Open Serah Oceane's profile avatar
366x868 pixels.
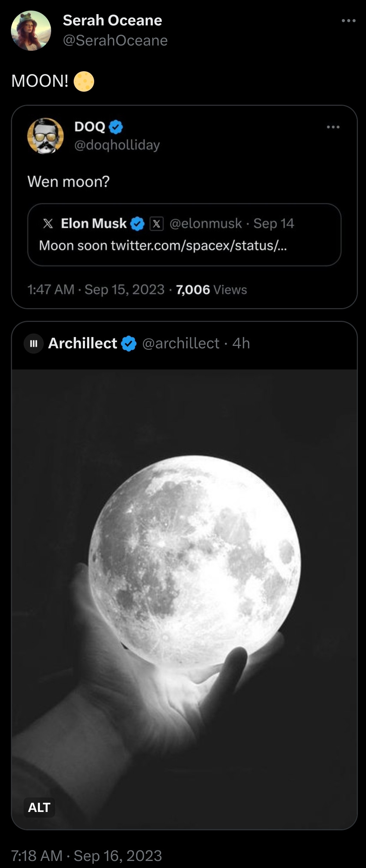31,31
